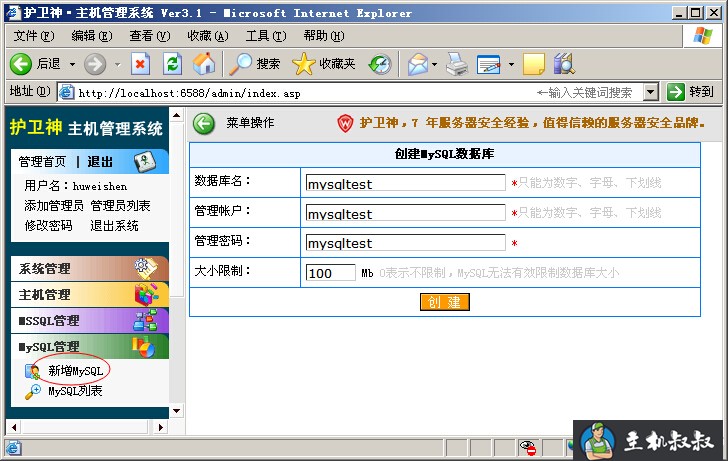Click the admin user icon beside 退出
Image resolution: width=728 pixels, height=461 pixels.
pos(145,162)
